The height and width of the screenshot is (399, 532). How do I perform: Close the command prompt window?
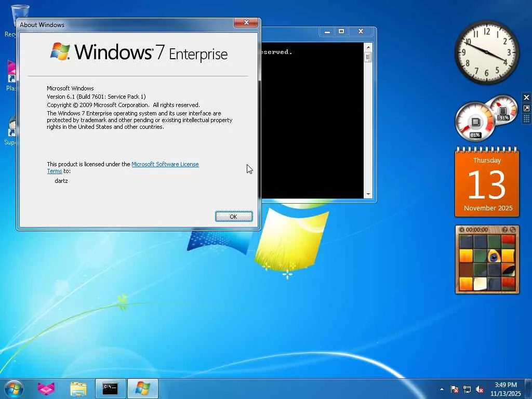pyautogui.click(x=361, y=32)
